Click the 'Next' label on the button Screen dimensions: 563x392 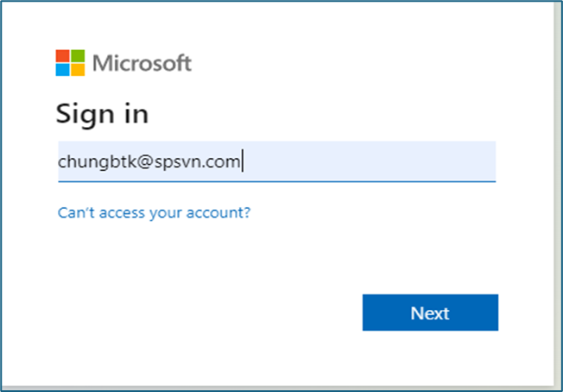430,313
